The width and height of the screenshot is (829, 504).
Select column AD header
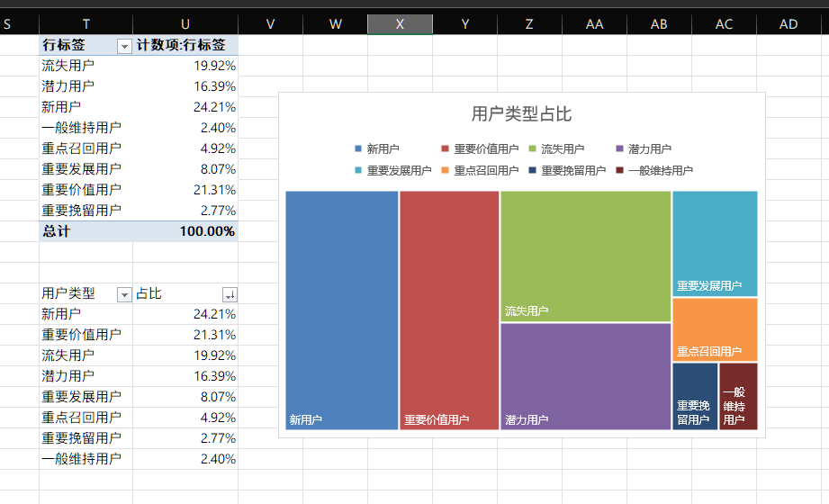click(788, 24)
